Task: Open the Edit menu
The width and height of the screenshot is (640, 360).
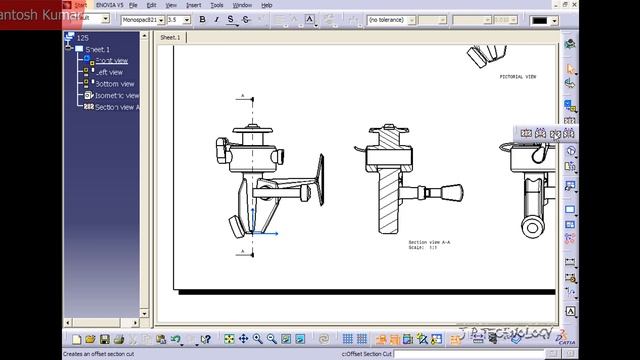Action: click(x=151, y=5)
